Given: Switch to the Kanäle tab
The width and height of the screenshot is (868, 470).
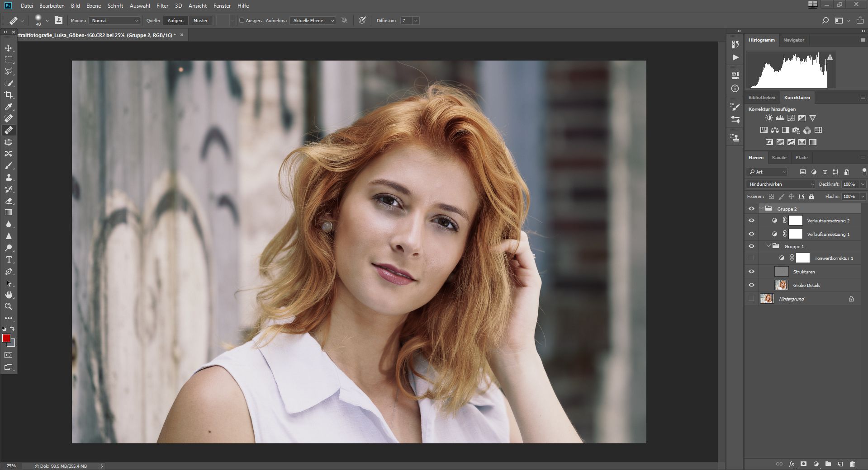Looking at the screenshot, I should 779,157.
